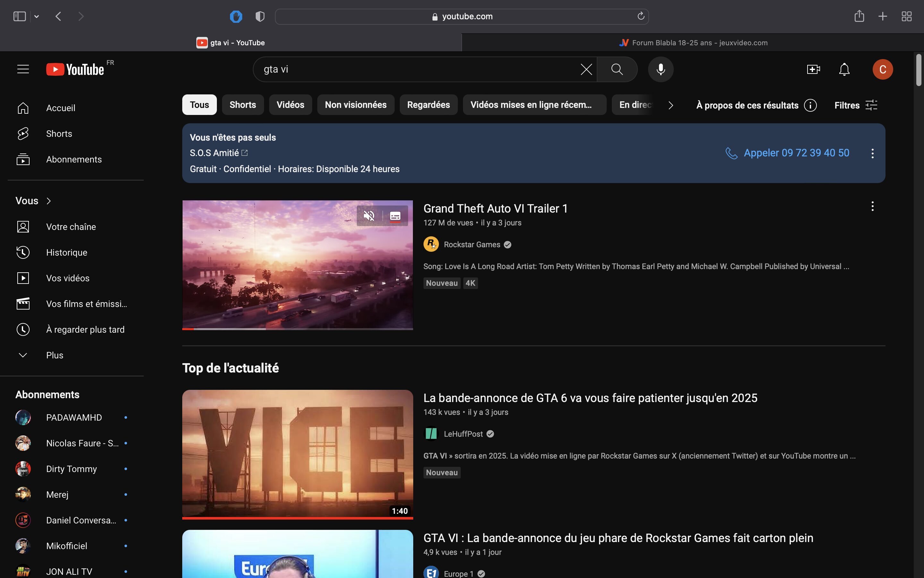The width and height of the screenshot is (924, 578).
Task: Go back in Safari
Action: [58, 16]
